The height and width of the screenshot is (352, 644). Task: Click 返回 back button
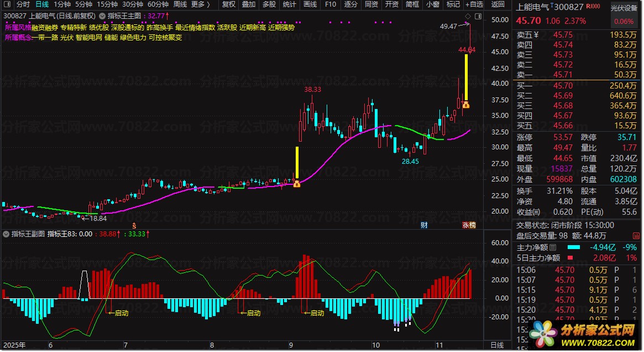click(x=498, y=4)
